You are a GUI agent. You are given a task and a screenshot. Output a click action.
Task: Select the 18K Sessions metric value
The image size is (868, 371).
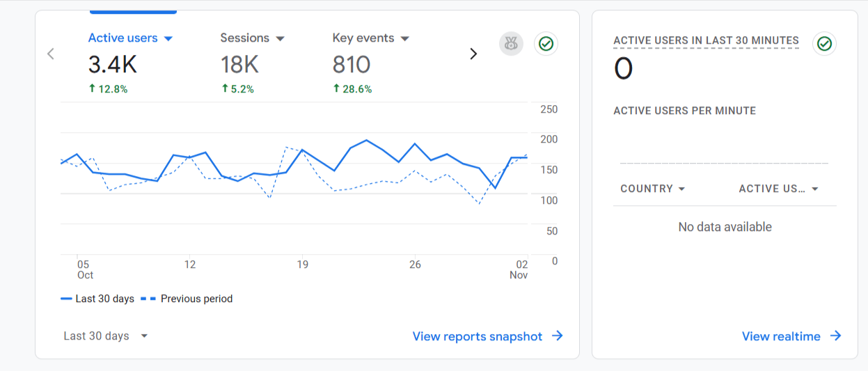(239, 65)
